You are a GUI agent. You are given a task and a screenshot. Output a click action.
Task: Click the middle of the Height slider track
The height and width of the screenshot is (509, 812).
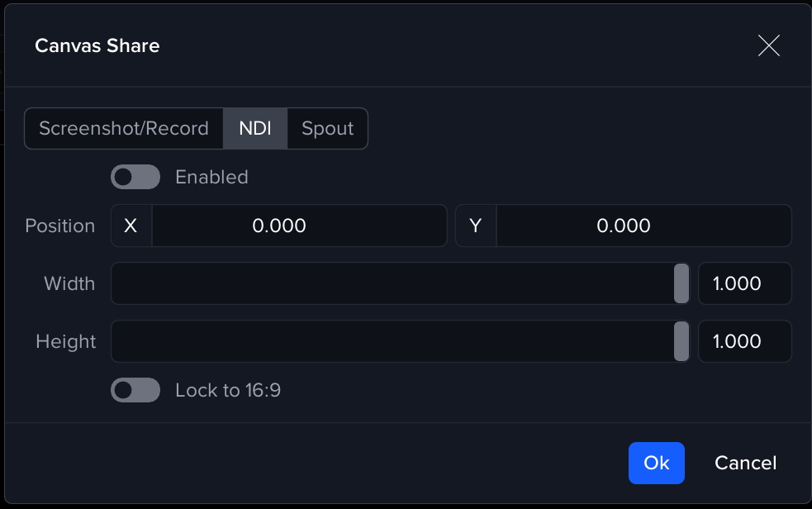401,341
